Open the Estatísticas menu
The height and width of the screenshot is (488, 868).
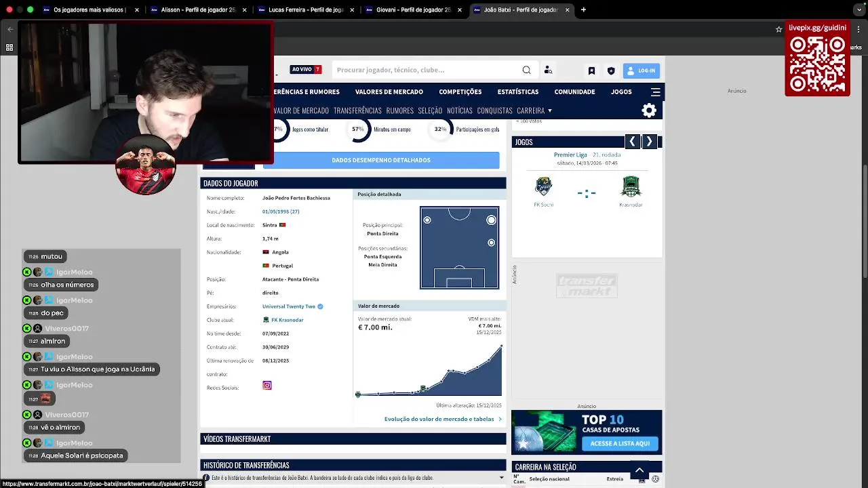coord(517,91)
